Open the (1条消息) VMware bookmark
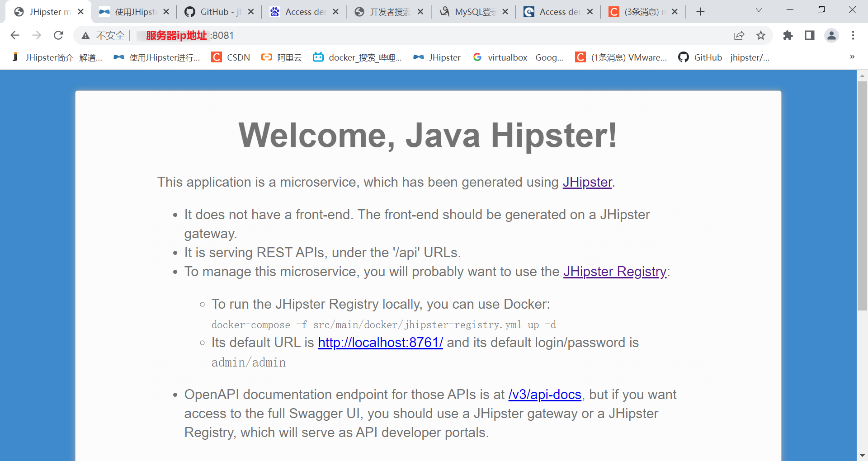 tap(621, 57)
